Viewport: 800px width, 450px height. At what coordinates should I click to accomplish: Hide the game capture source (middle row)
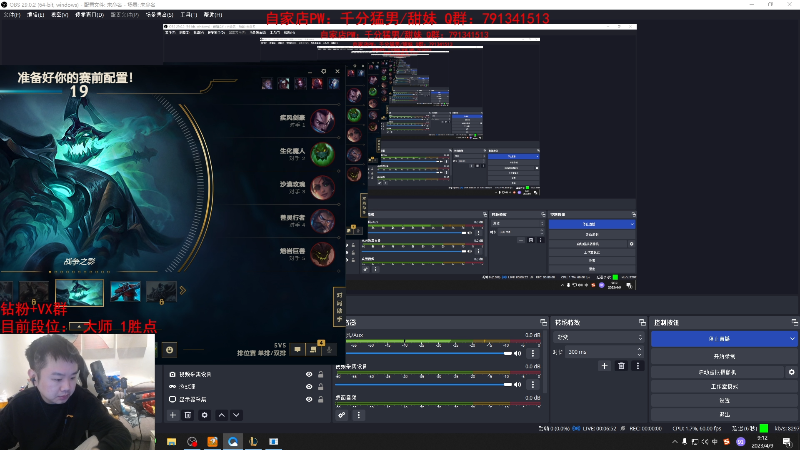309,387
